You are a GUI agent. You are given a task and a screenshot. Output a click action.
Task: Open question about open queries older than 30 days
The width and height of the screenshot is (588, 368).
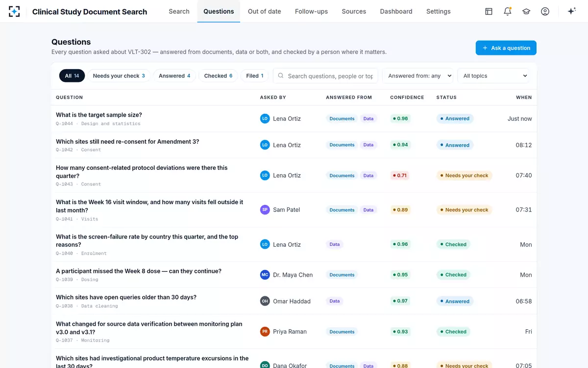coord(126,297)
